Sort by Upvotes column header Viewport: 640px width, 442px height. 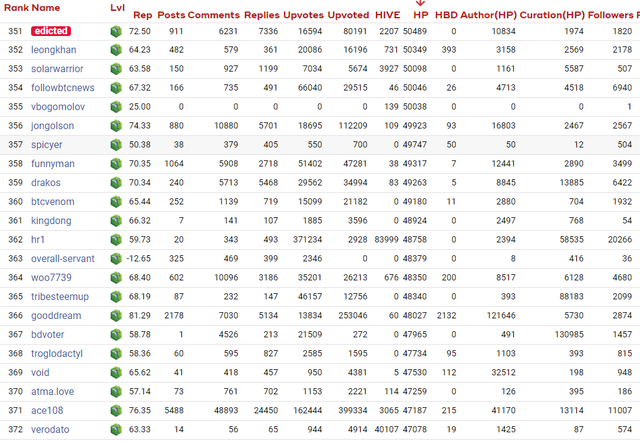(303, 15)
